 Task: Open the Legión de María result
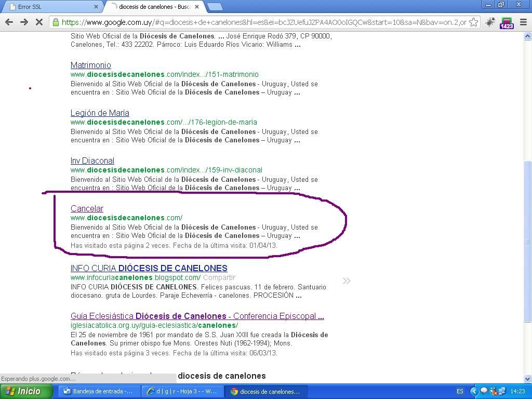click(x=100, y=113)
